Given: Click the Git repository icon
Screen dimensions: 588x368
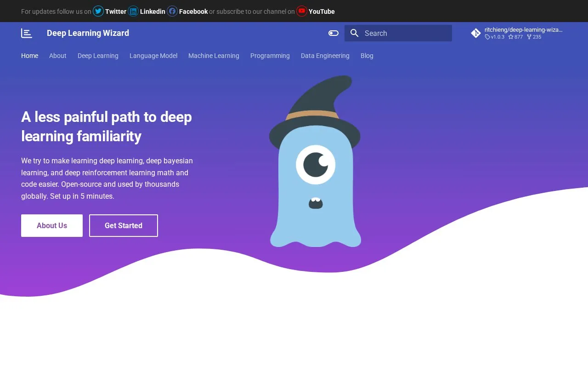Looking at the screenshot, I should coord(476,33).
